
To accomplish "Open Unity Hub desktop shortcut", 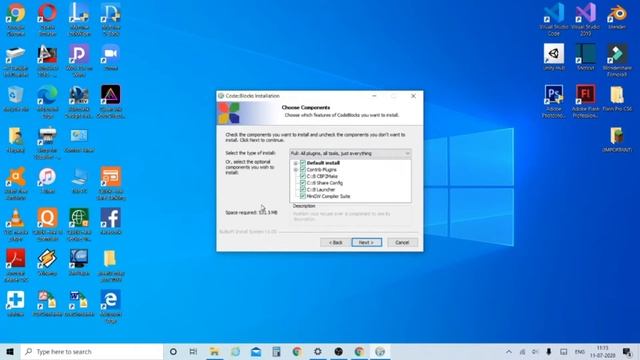I will coord(553,58).
